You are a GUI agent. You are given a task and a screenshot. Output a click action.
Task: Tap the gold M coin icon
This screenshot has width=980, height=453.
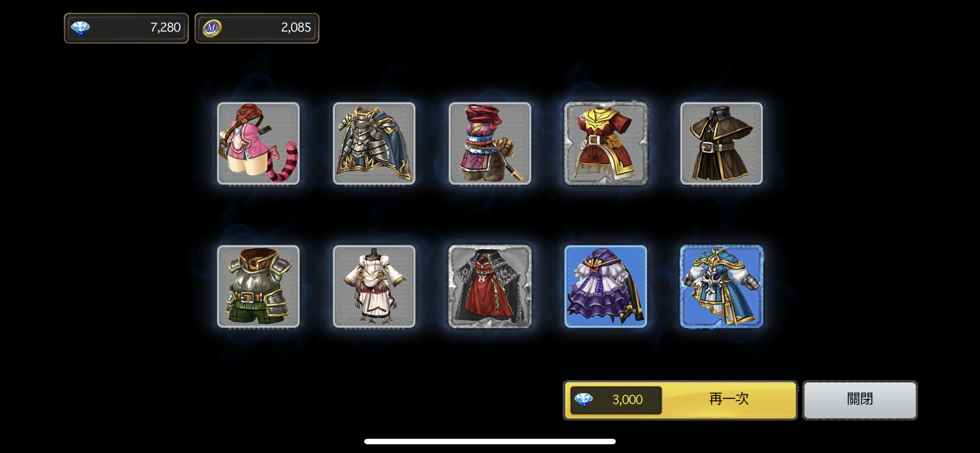pos(212,28)
